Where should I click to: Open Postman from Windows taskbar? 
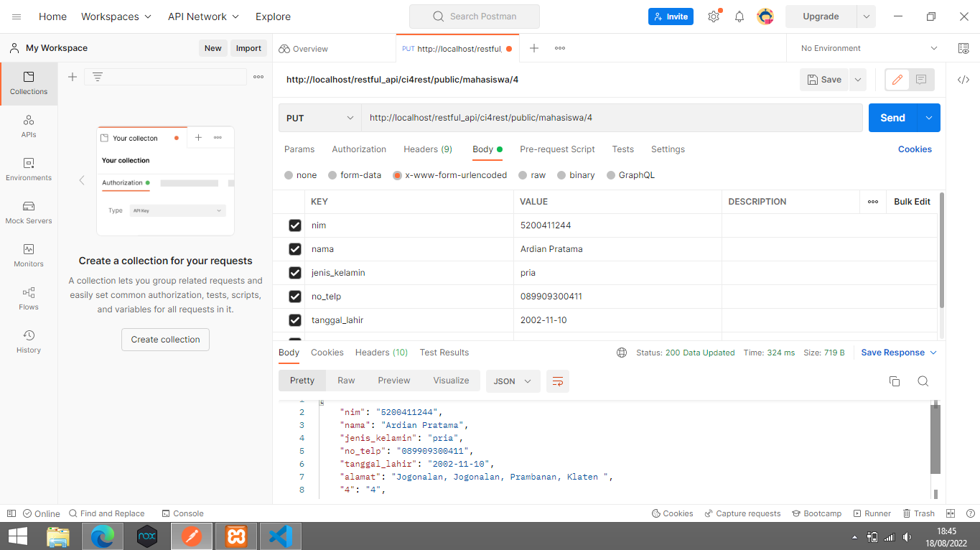(191, 536)
